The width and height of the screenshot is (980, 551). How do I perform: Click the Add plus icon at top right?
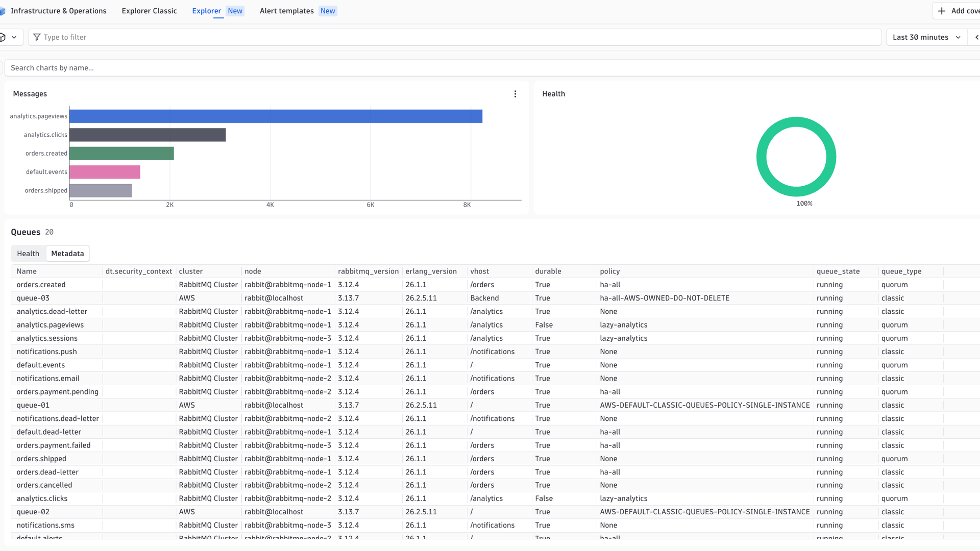pos(942,11)
